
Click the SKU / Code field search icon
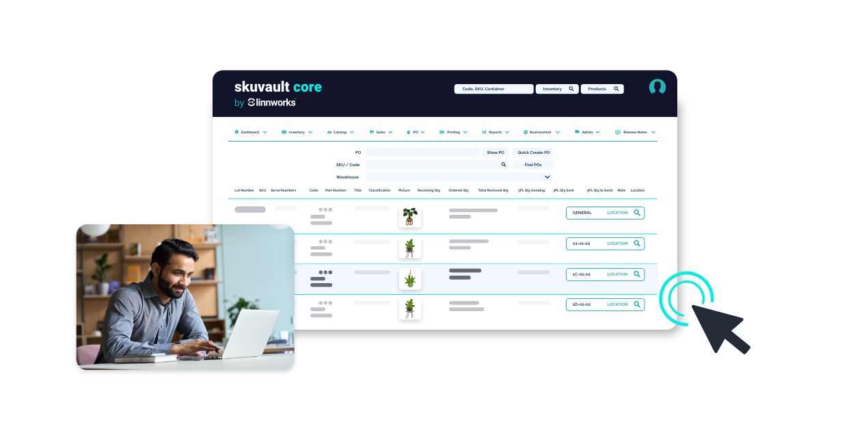[504, 165]
